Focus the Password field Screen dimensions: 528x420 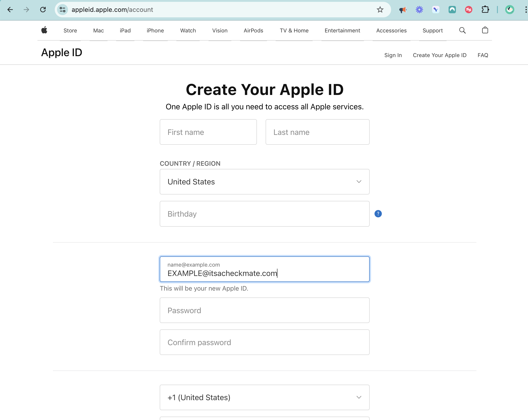[264, 310]
